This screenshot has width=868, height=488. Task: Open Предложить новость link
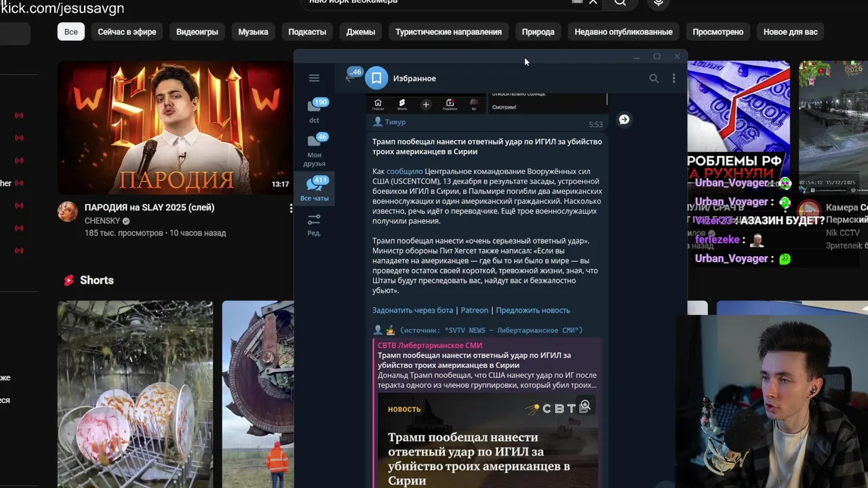533,310
